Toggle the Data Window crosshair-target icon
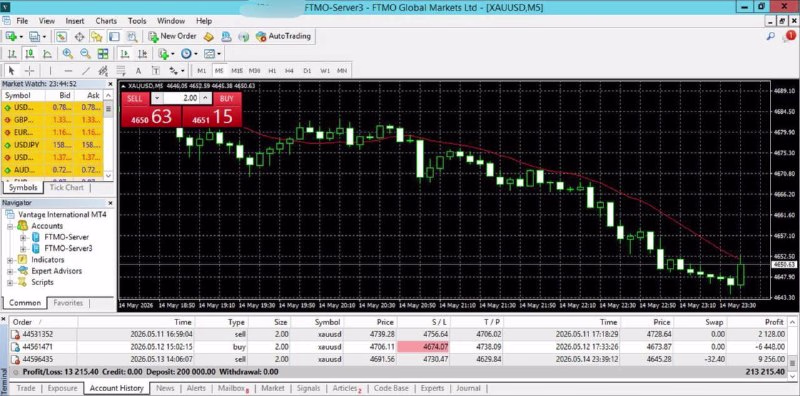 coord(79,36)
